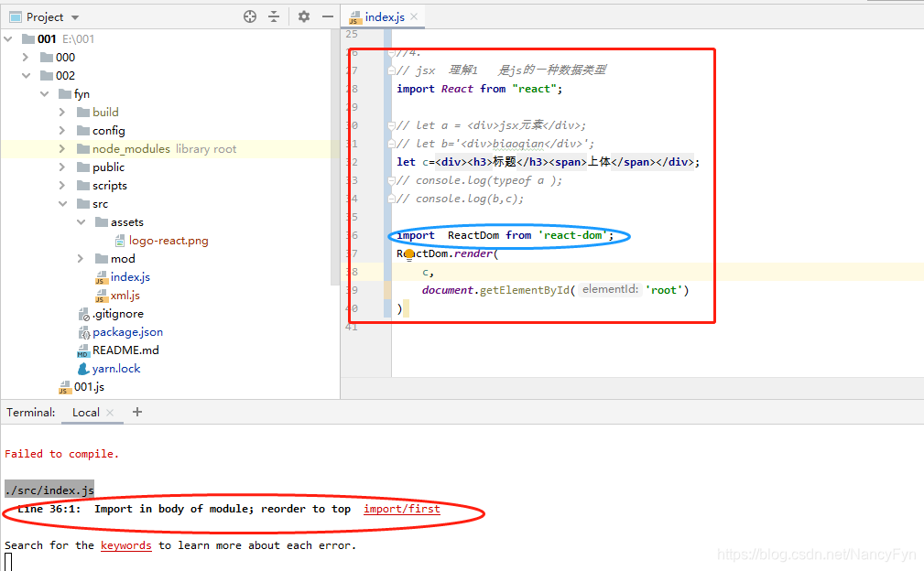
Task: Expand the public folder
Action: (62, 167)
